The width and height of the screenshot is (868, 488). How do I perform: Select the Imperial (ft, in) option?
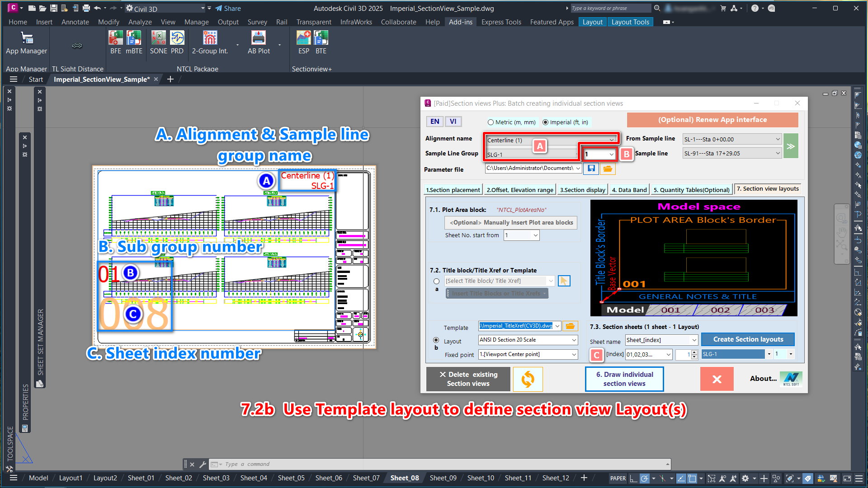545,122
